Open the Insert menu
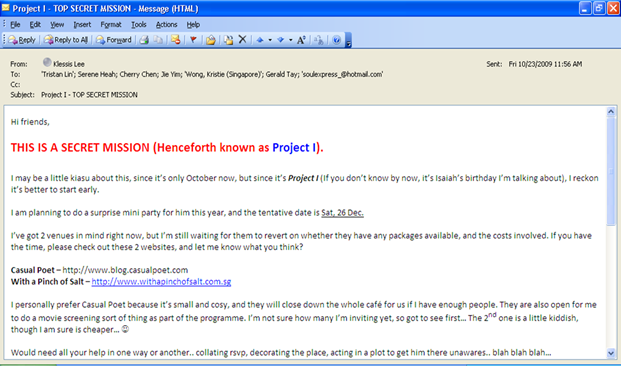This screenshot has height=366, width=621. (82, 25)
